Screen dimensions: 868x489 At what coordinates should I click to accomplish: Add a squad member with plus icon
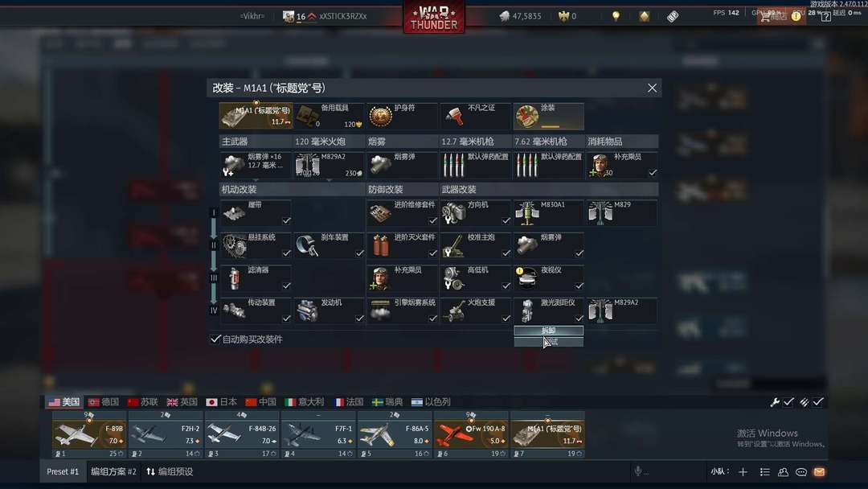pos(743,472)
